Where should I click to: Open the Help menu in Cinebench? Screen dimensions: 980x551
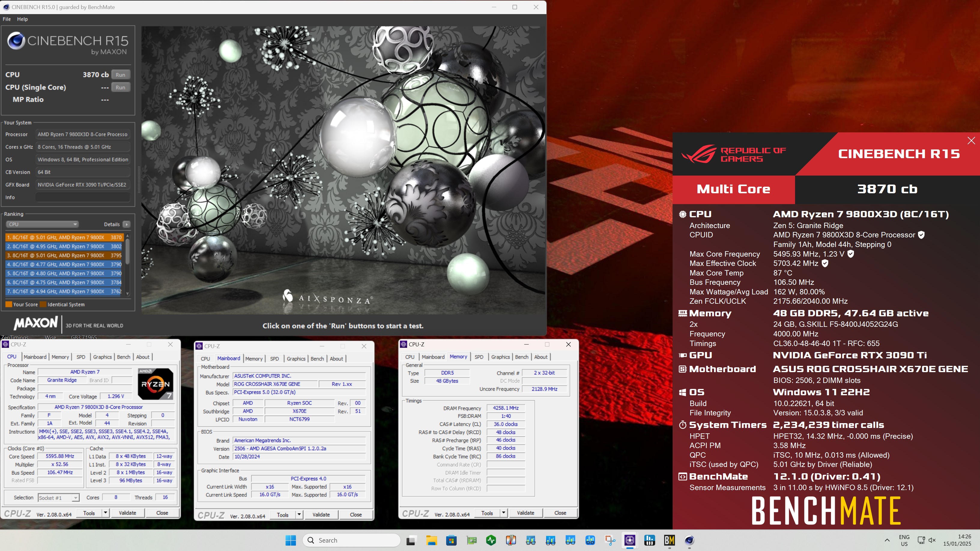click(x=23, y=19)
